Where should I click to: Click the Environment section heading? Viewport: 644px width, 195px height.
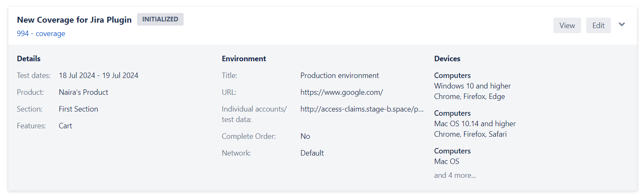pos(244,59)
